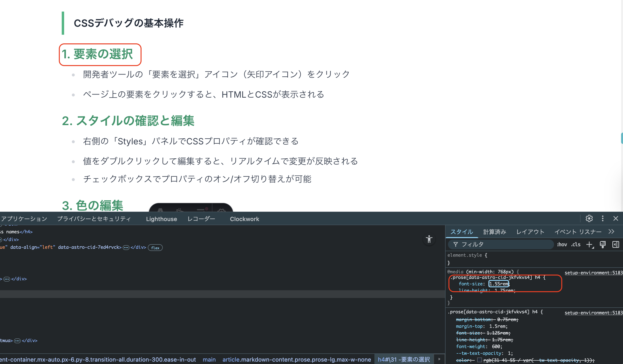
Task: Expand hidden tabs with the >> chevron
Action: (x=612, y=232)
